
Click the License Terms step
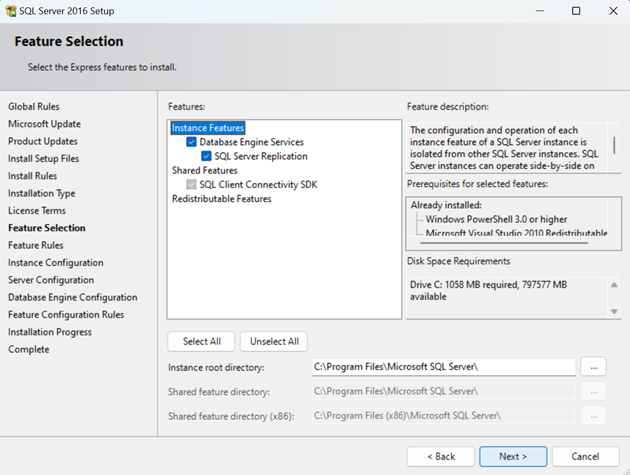tap(37, 211)
